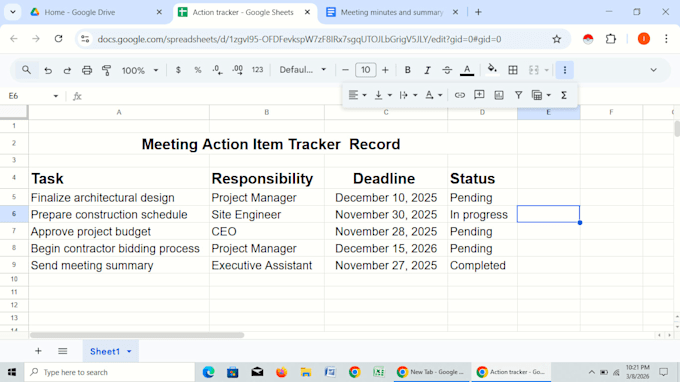Click the font size field
Screen dimensions: 680x382
point(366,70)
